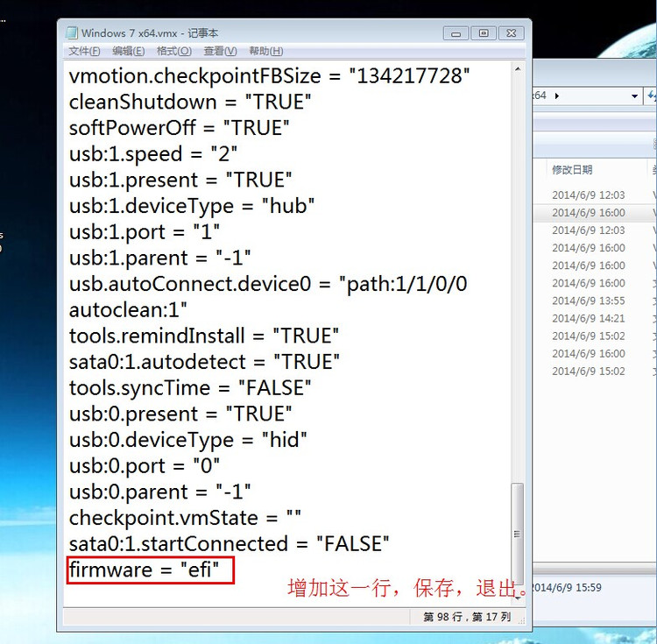Open the 查看(V) menu
Image resolution: width=657 pixels, height=644 pixels.
pos(220,51)
